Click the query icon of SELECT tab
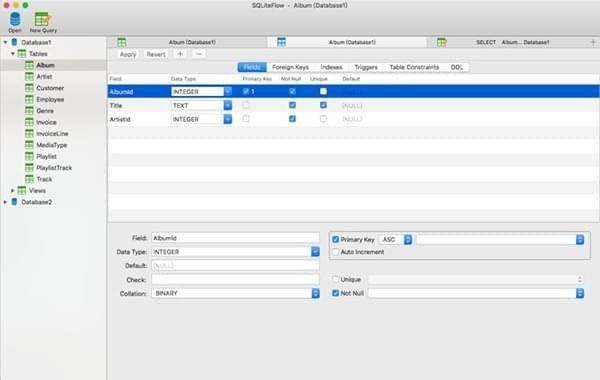 point(442,42)
